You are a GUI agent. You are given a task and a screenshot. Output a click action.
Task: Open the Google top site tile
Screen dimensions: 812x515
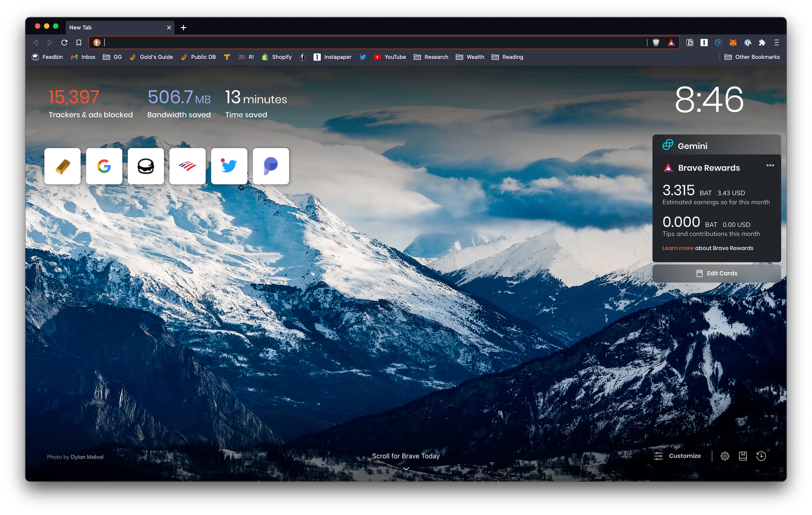[x=104, y=166]
